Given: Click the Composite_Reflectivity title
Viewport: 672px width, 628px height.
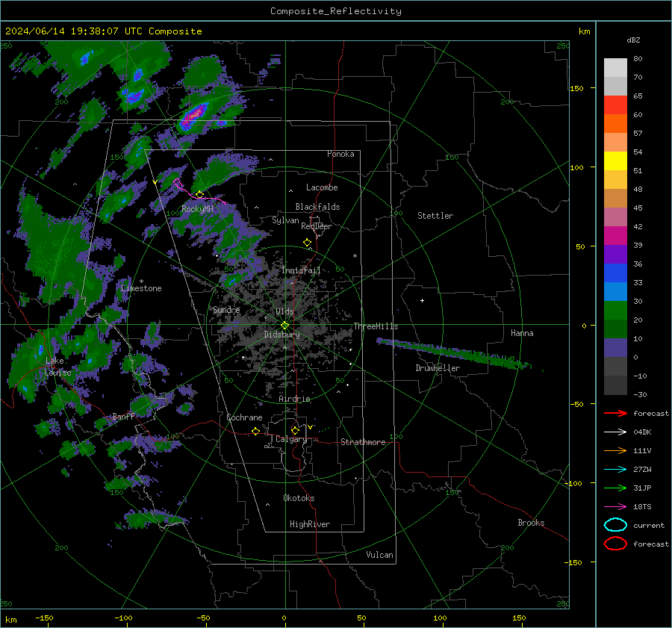Looking at the screenshot, I should pos(336,11).
